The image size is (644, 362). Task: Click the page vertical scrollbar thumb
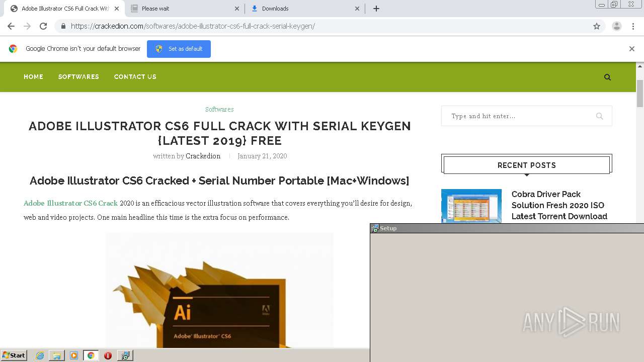click(640, 93)
